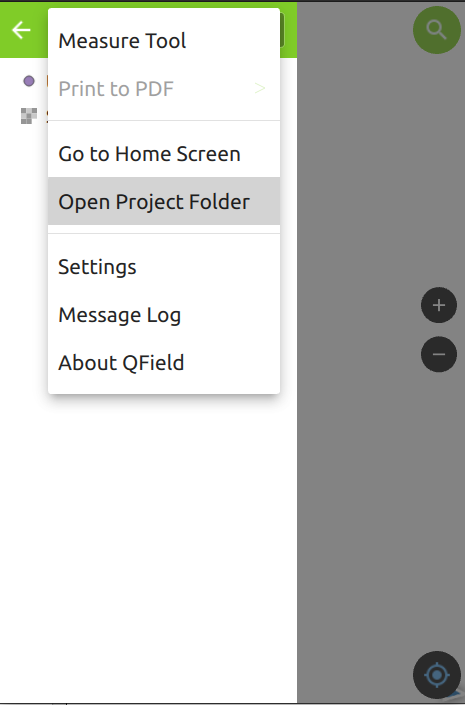Zoom in with the plus button
This screenshot has width=465, height=705.
439,305
